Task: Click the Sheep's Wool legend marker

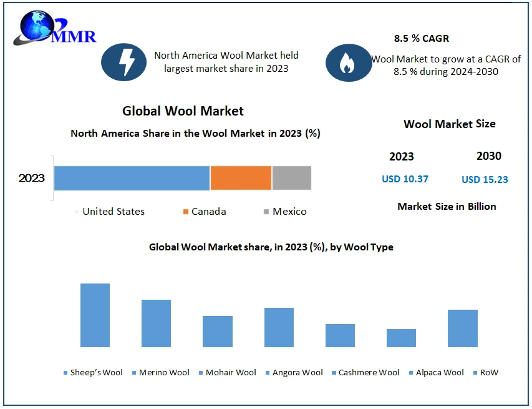Action: [65, 373]
